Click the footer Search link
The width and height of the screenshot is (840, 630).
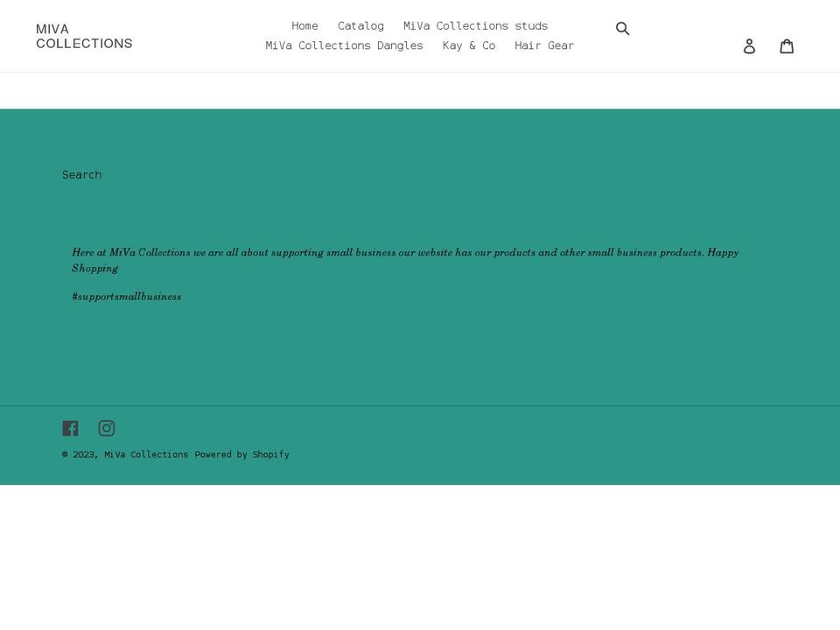point(81,174)
